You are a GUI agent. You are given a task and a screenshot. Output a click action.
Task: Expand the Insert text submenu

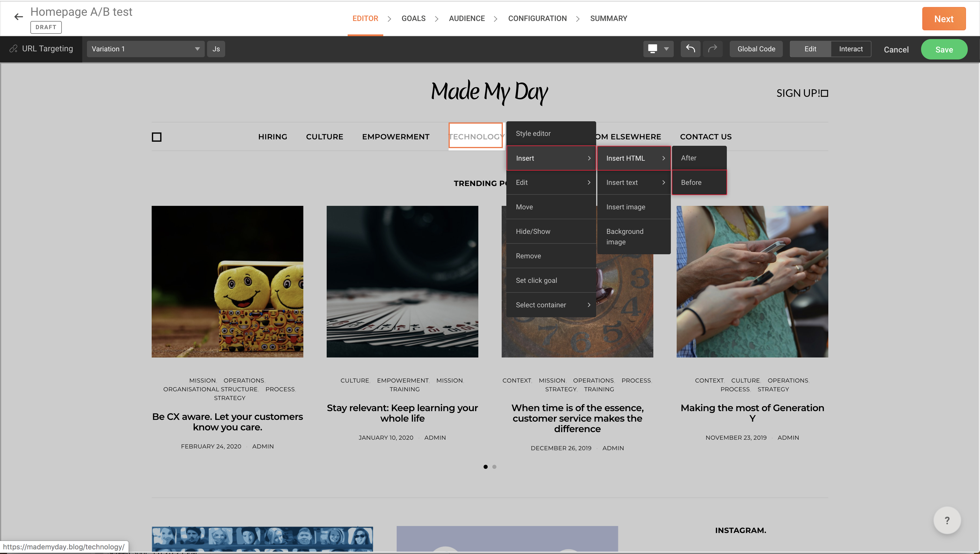point(634,182)
